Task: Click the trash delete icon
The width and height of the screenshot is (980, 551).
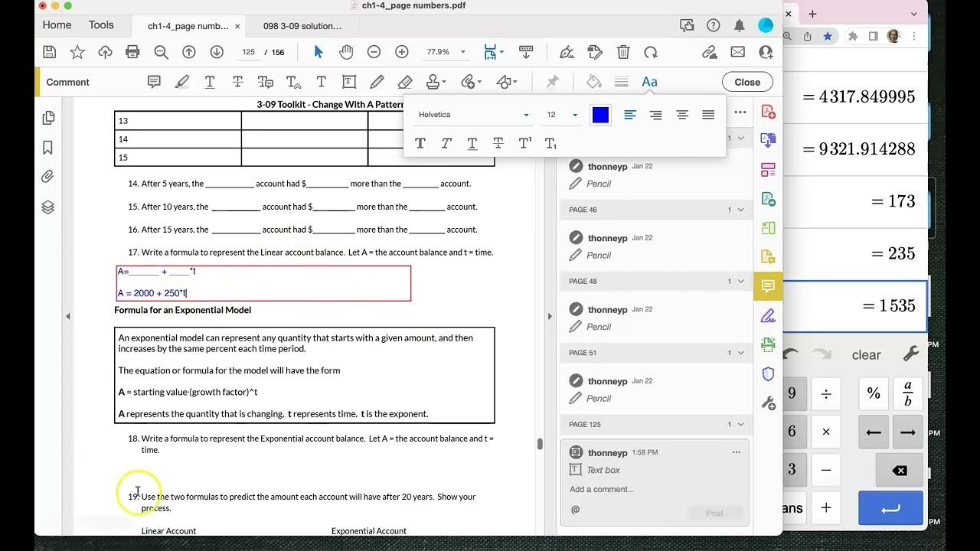Action: pos(623,52)
